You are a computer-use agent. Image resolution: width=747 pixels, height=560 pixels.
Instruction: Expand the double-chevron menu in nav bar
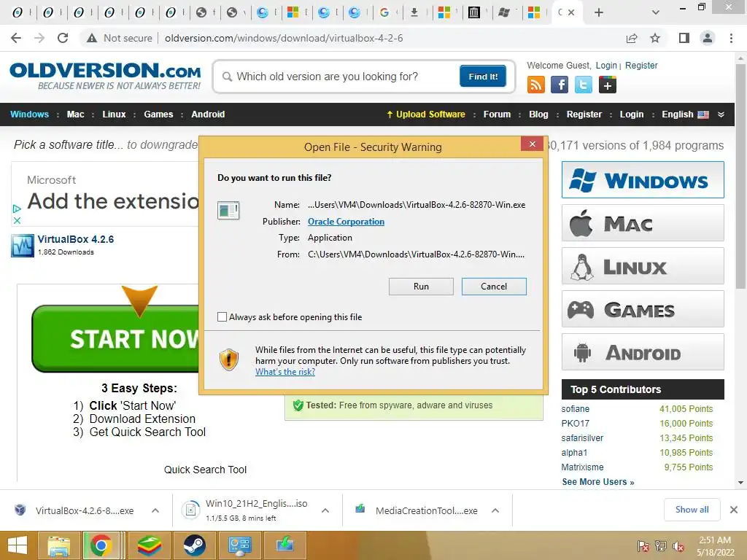tap(721, 114)
